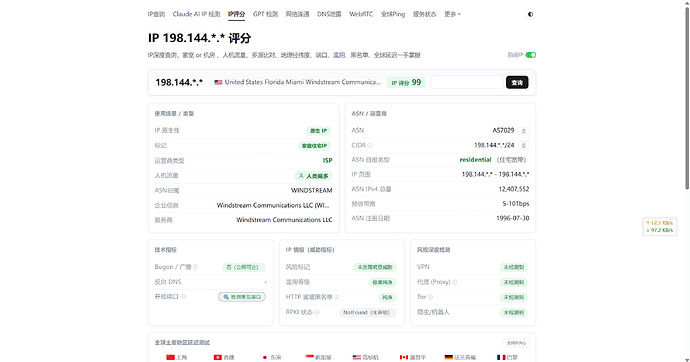Viewport: 690px width, 362px height.
Task: Open the IP查询 nav tab
Action: [x=156, y=14]
